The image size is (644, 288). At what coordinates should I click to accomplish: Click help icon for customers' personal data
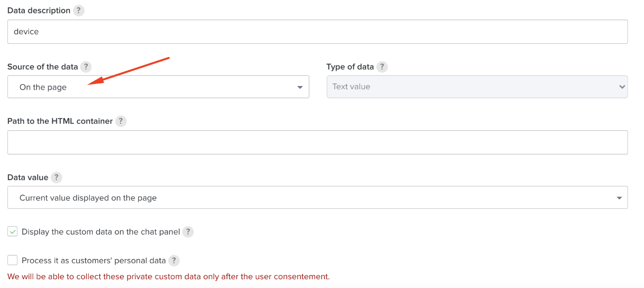[174, 261]
